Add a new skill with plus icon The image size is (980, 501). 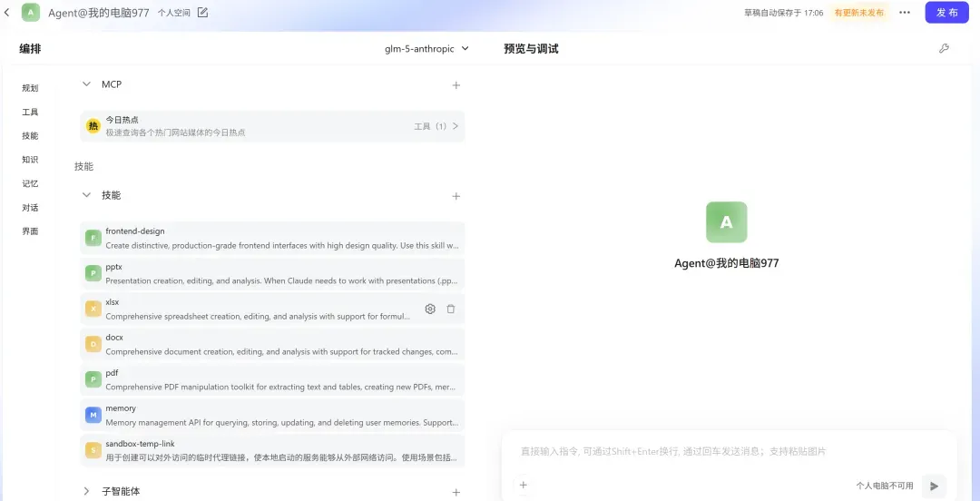[456, 196]
